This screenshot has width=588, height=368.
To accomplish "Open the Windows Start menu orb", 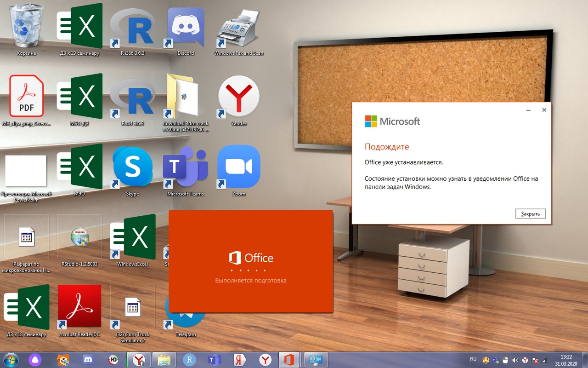I will coord(11,360).
